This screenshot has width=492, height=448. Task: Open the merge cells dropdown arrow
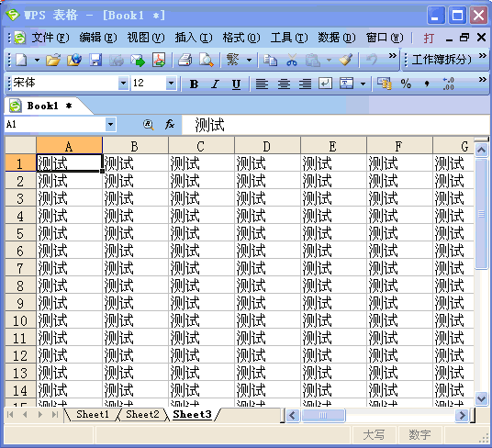pyautogui.click(x=363, y=84)
